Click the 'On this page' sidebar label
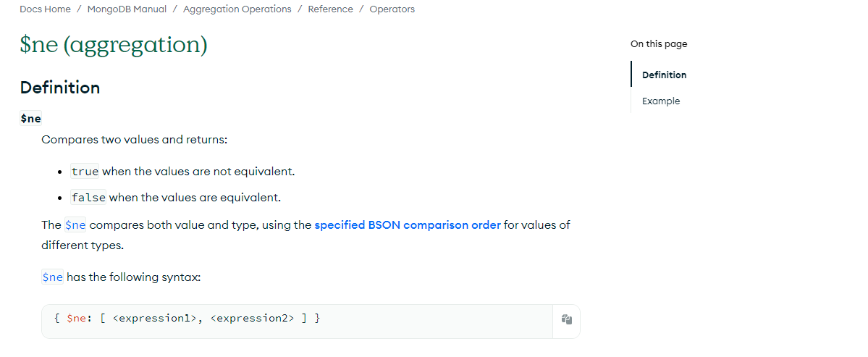This screenshot has height=357, width=868. 659,44
